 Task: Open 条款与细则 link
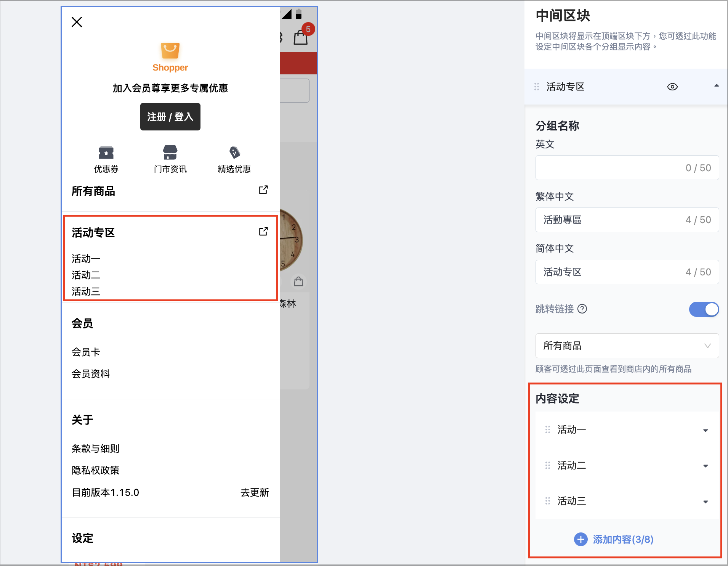pyautogui.click(x=96, y=449)
